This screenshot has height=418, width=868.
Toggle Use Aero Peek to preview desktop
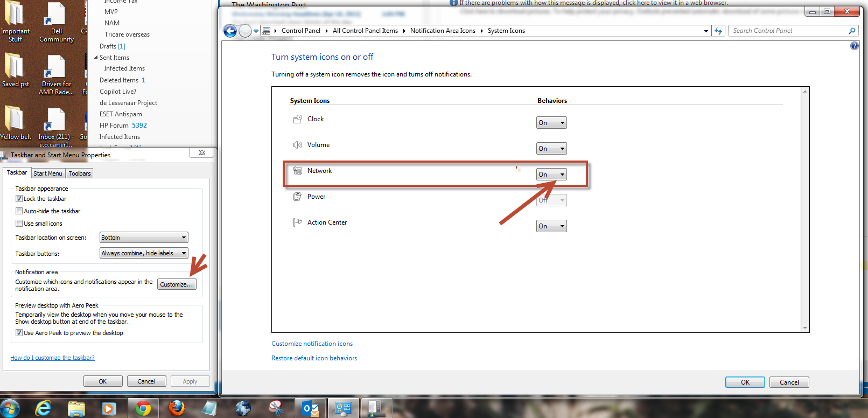click(19, 333)
